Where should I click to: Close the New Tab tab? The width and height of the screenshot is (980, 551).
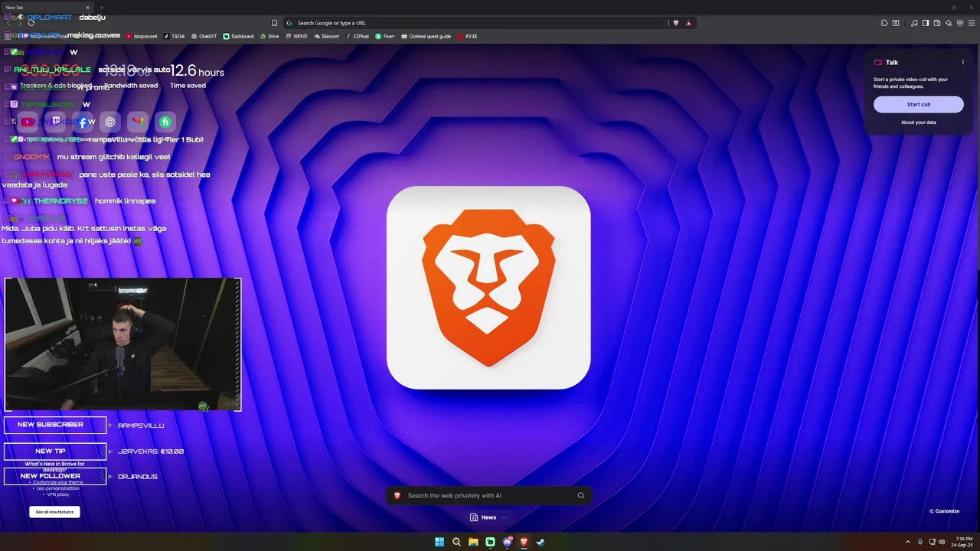tap(87, 8)
